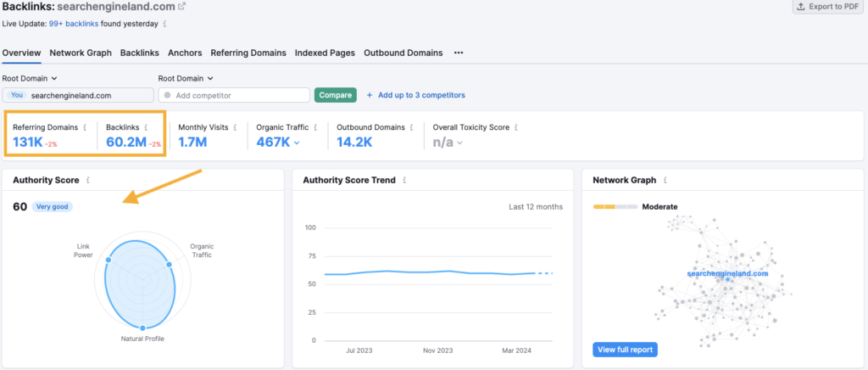Click the Add competitor input field
The image size is (868, 370).
(234, 95)
